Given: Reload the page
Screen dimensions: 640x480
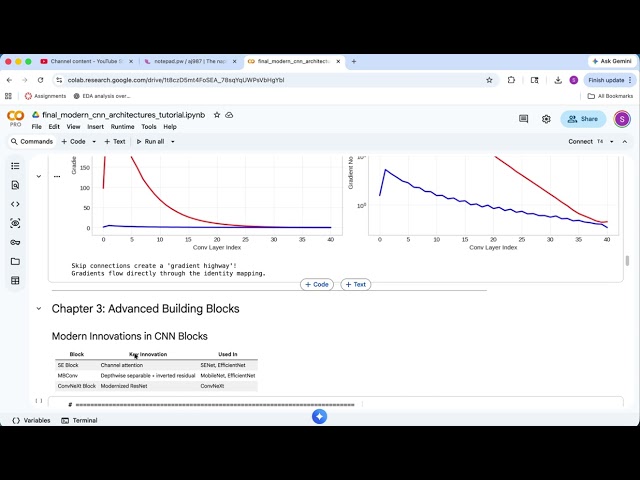Looking at the screenshot, I should (40, 80).
